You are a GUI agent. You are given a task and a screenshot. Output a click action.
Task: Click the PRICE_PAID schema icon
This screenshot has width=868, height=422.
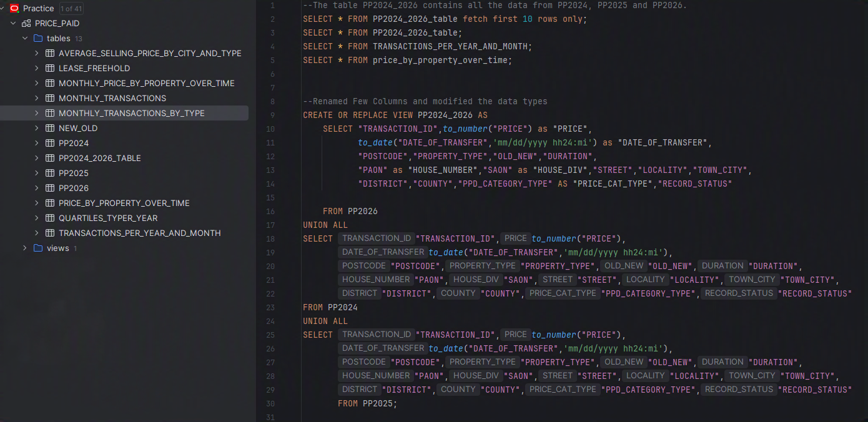tap(26, 23)
